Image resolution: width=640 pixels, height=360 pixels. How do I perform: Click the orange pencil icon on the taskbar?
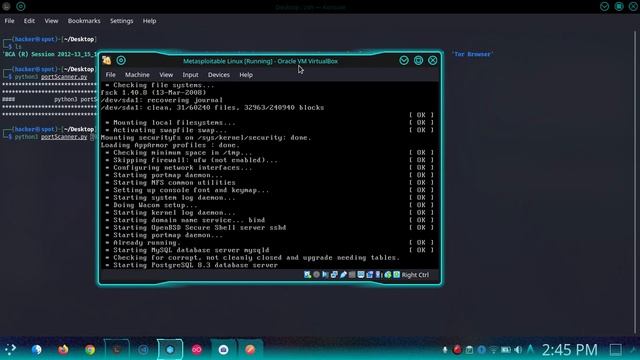[250, 349]
